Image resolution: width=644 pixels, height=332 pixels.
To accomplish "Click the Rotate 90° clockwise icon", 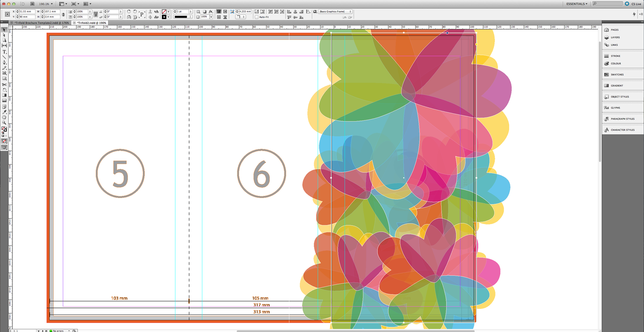I will pyautogui.click(x=129, y=11).
